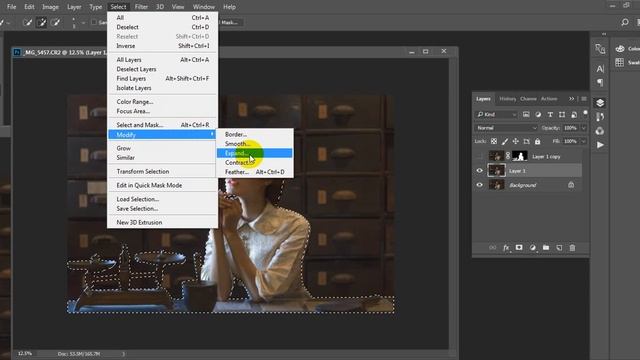
Task: Click the Create new group folder icon
Action: pyautogui.click(x=546, y=248)
